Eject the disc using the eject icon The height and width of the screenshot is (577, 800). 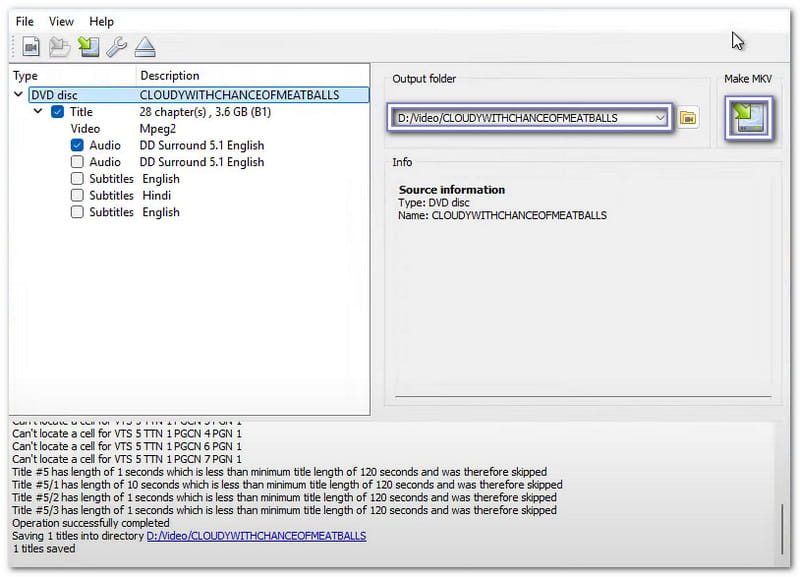tap(144, 46)
